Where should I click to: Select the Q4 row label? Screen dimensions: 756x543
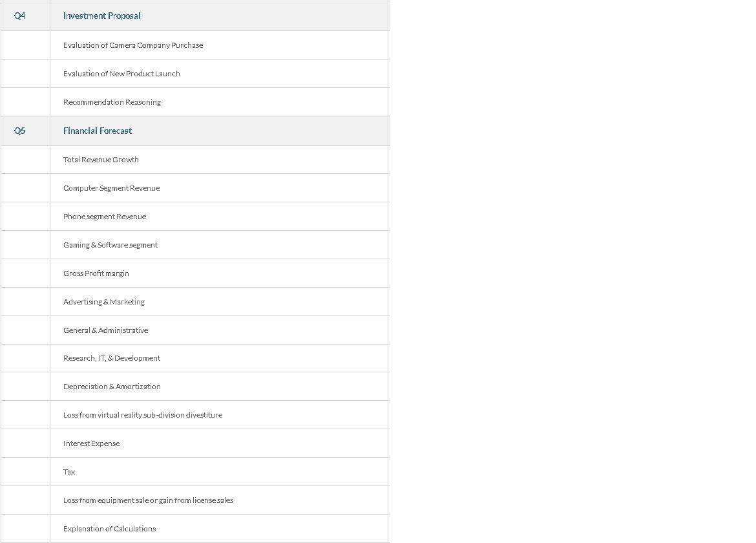[20, 16]
